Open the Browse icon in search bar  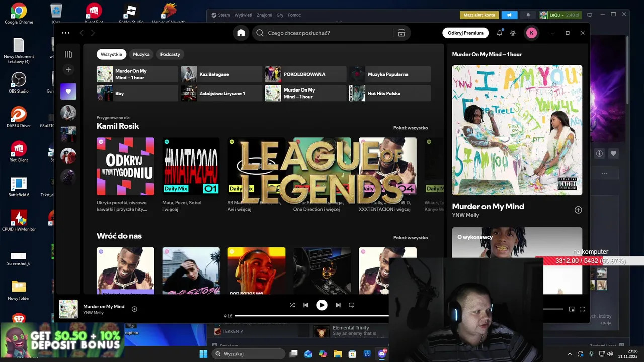click(x=401, y=33)
